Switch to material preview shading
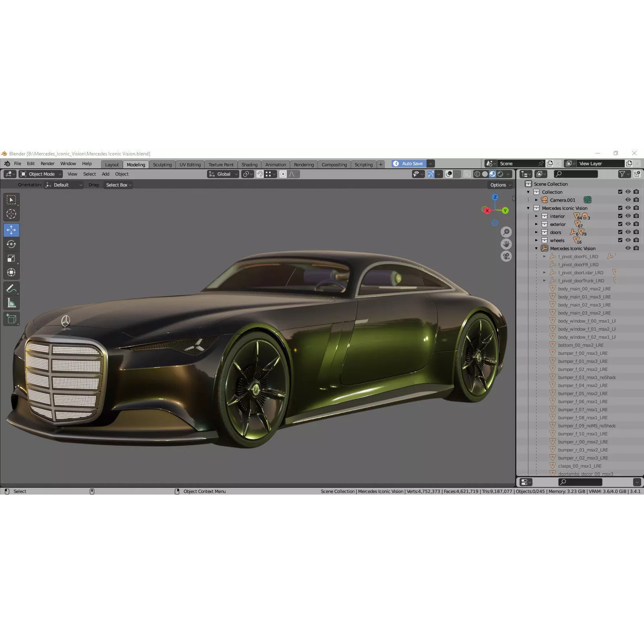The height and width of the screenshot is (644, 644). pos(493,174)
